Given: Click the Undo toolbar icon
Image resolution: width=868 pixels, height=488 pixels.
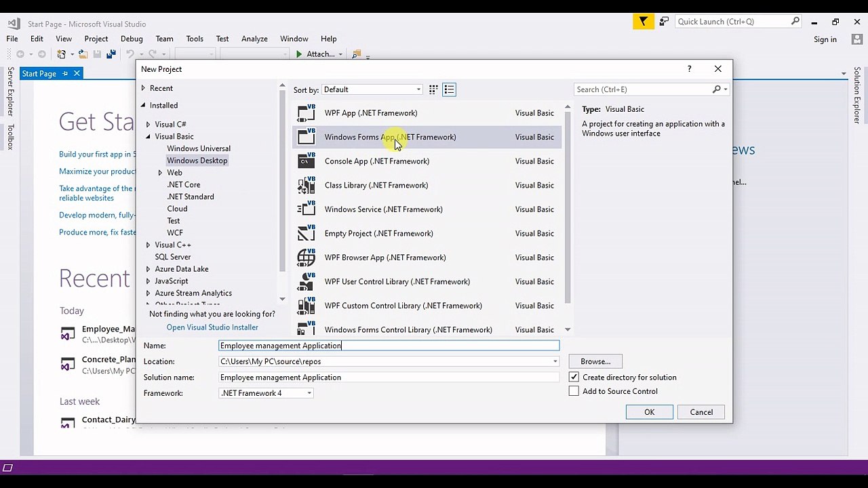Looking at the screenshot, I should coord(130,54).
